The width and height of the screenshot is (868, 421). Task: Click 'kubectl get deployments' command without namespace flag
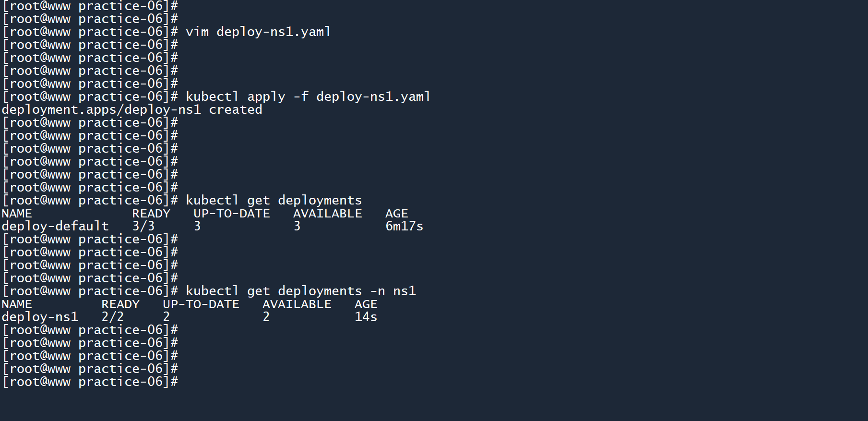click(x=273, y=201)
